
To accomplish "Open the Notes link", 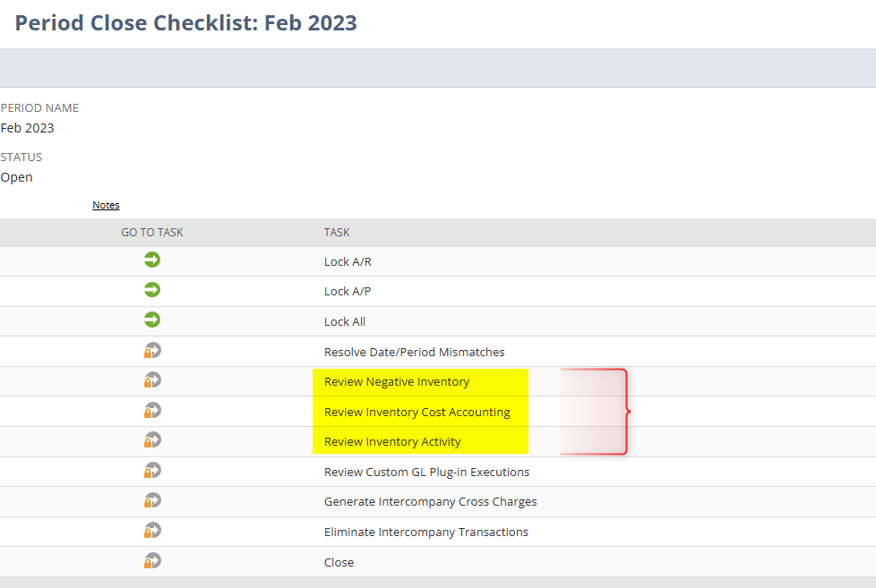I will tap(105, 204).
